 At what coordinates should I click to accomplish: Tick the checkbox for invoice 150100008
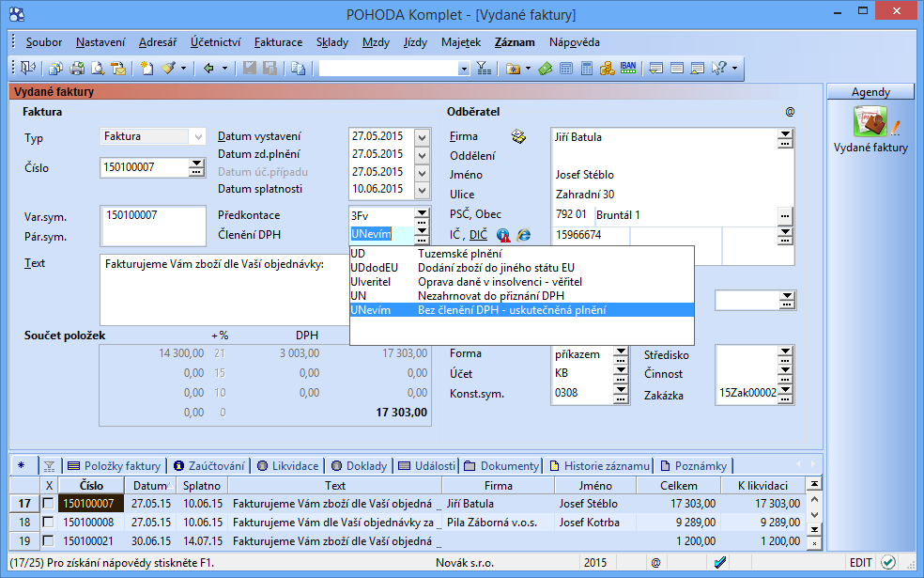pyautogui.click(x=48, y=522)
